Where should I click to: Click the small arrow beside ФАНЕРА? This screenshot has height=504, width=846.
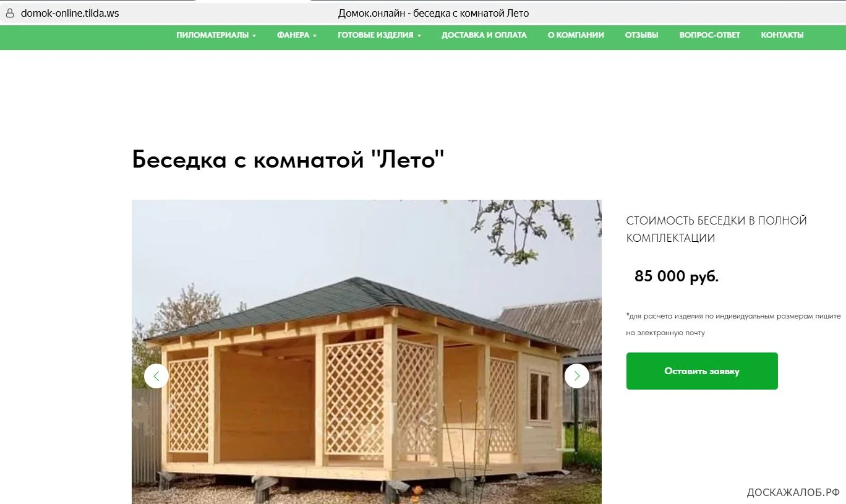(x=315, y=36)
